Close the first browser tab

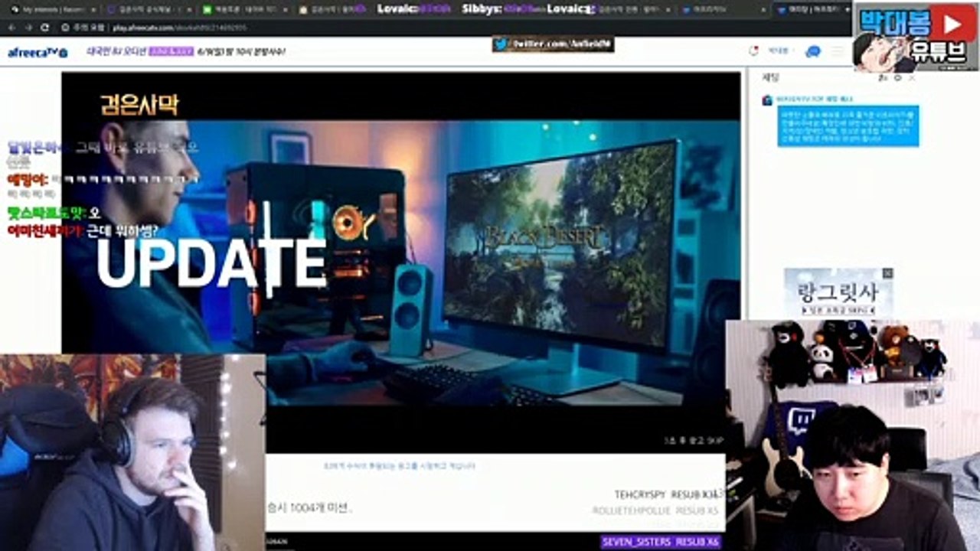pos(93,9)
